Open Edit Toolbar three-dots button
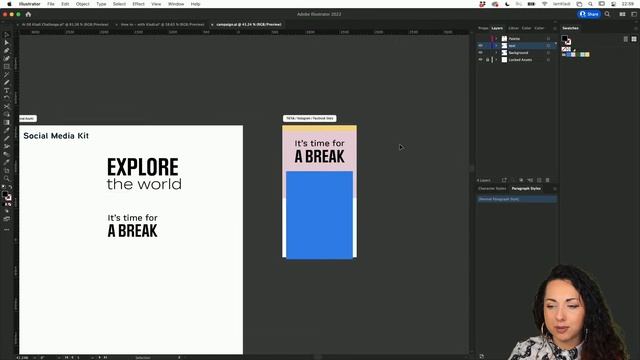 coord(7,229)
